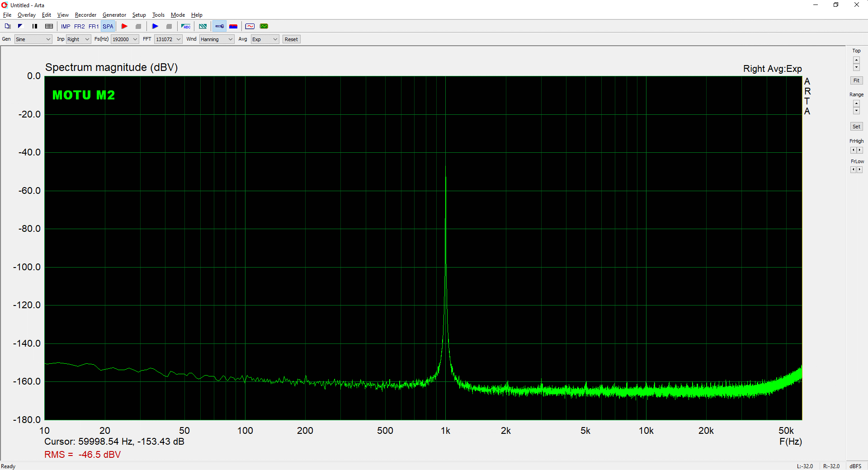Increase Range with up arrow
Image resolution: width=868 pixels, height=470 pixels.
point(856,103)
